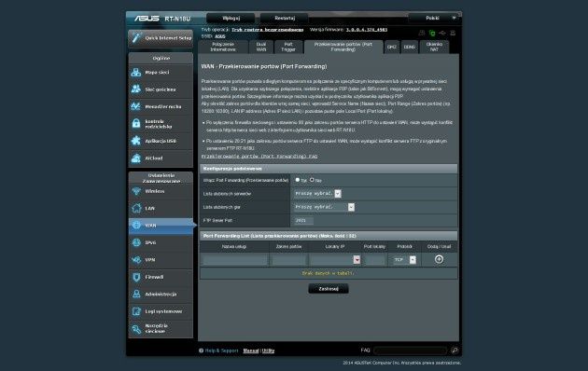Image resolution: width=588 pixels, height=371 pixels.
Task: Open the Menedżer ruchu traffic manager icon
Action: [x=135, y=106]
